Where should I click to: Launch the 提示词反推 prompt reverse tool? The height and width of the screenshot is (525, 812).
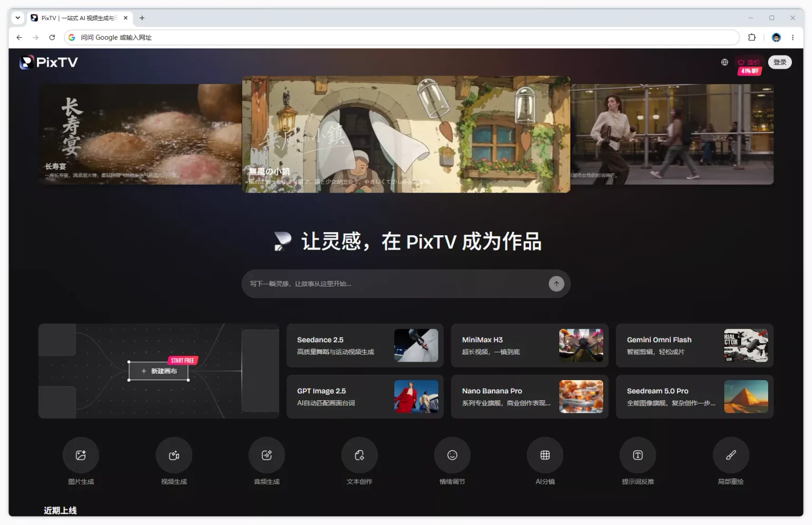(x=638, y=455)
